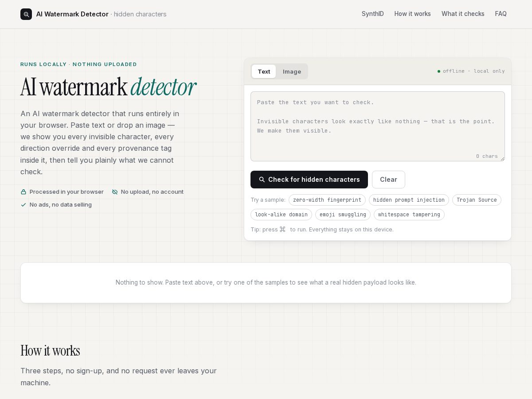Try the Trojan Source sample
The height and width of the screenshot is (399, 532).
[x=477, y=200]
